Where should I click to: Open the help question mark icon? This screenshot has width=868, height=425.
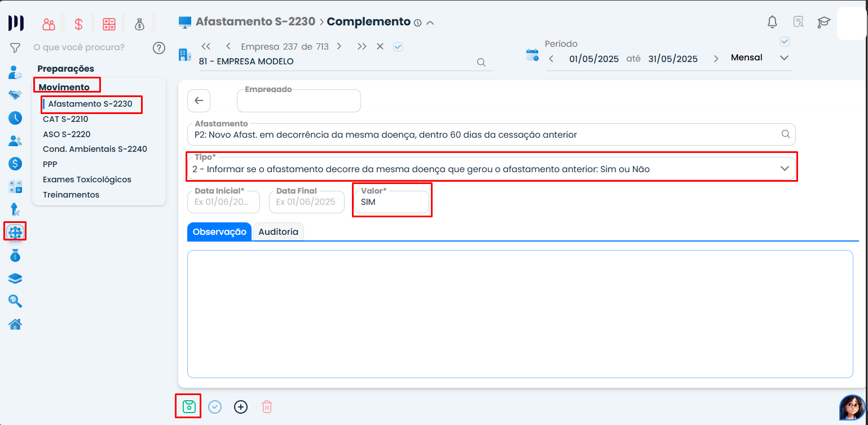tap(159, 48)
